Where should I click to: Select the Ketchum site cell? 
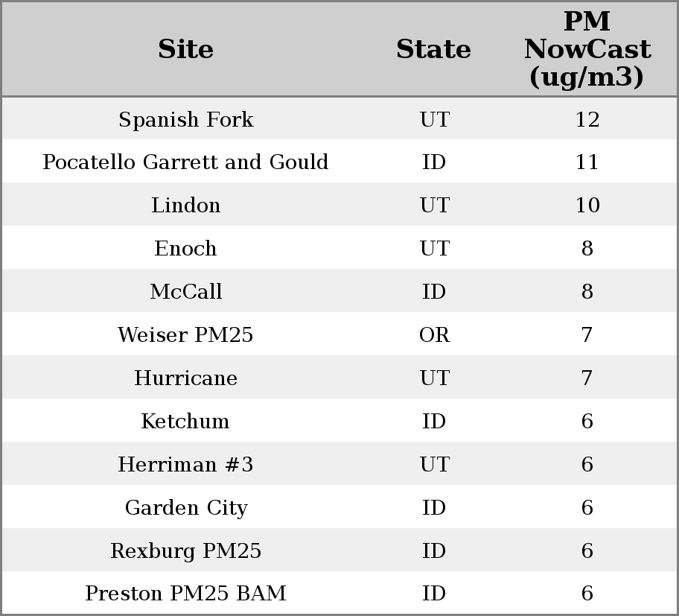(x=185, y=422)
